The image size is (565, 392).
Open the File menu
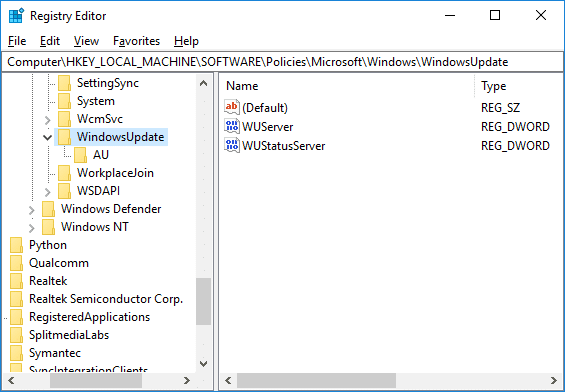[x=17, y=41]
